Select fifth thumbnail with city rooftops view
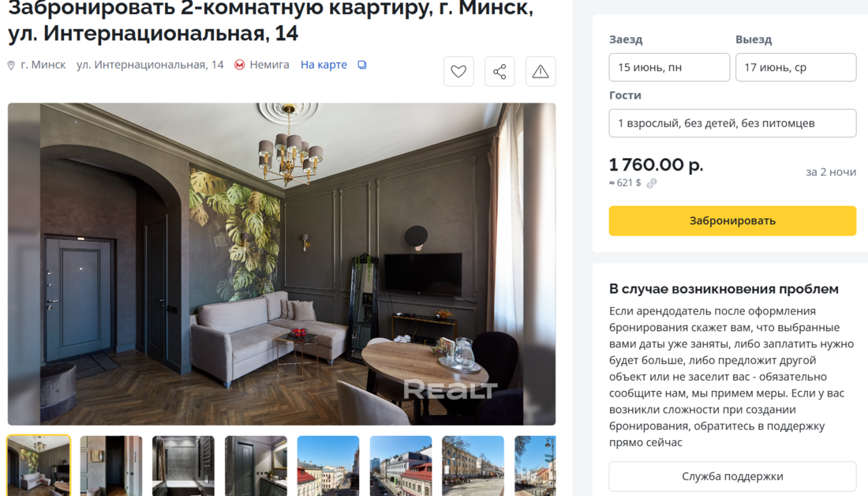 [328, 465]
